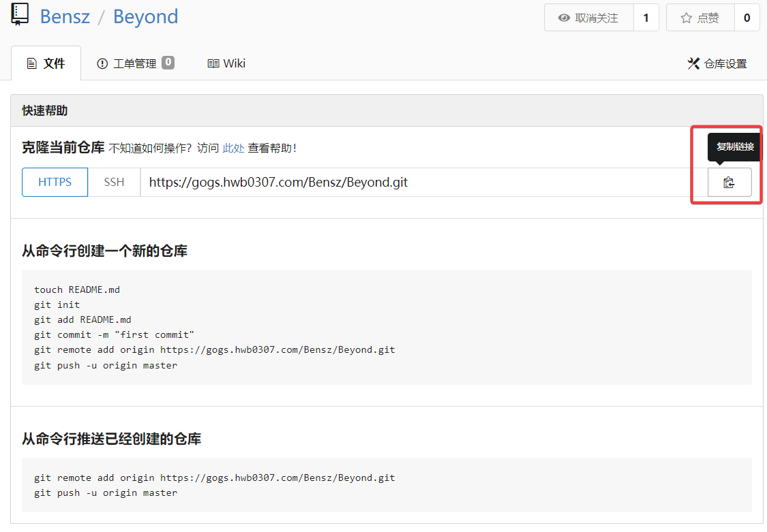Click the star icon to 点赞

click(687, 17)
